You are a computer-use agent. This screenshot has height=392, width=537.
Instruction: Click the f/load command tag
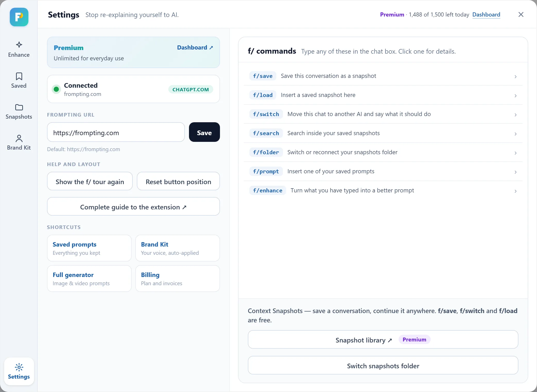263,95
